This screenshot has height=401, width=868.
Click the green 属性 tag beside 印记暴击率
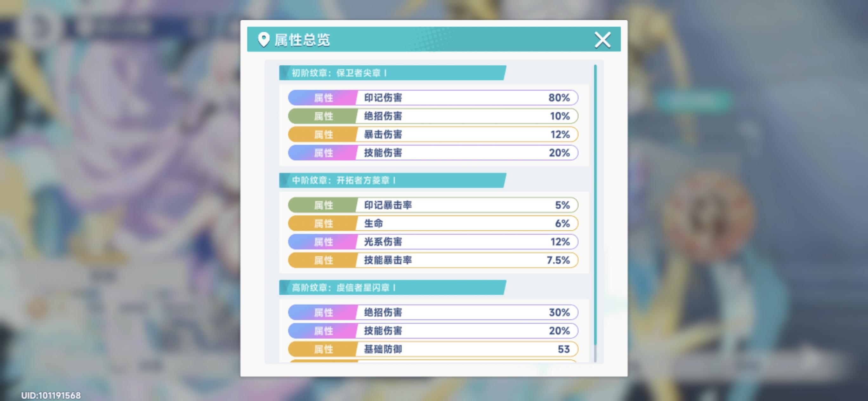pos(323,205)
